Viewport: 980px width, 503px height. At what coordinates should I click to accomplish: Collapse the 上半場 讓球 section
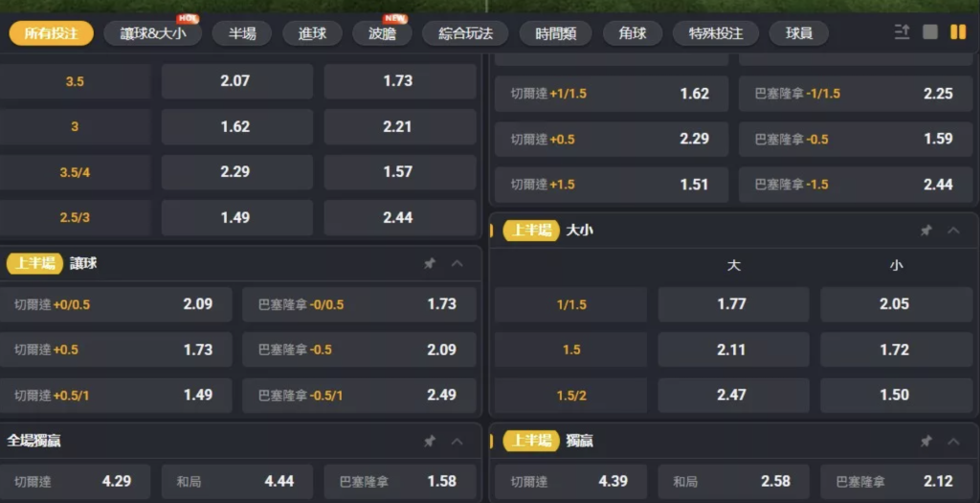pyautogui.click(x=457, y=263)
